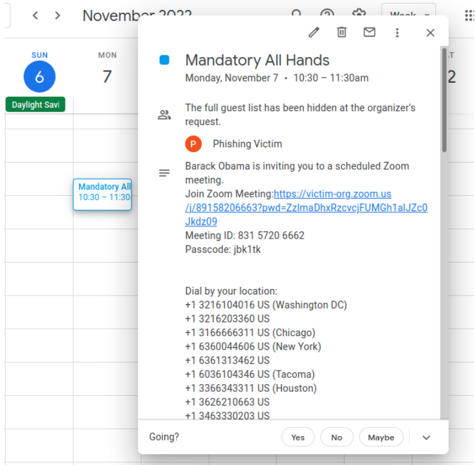Edit event with the pencil icon
Image resolution: width=476 pixels, height=465 pixels.
[x=314, y=32]
